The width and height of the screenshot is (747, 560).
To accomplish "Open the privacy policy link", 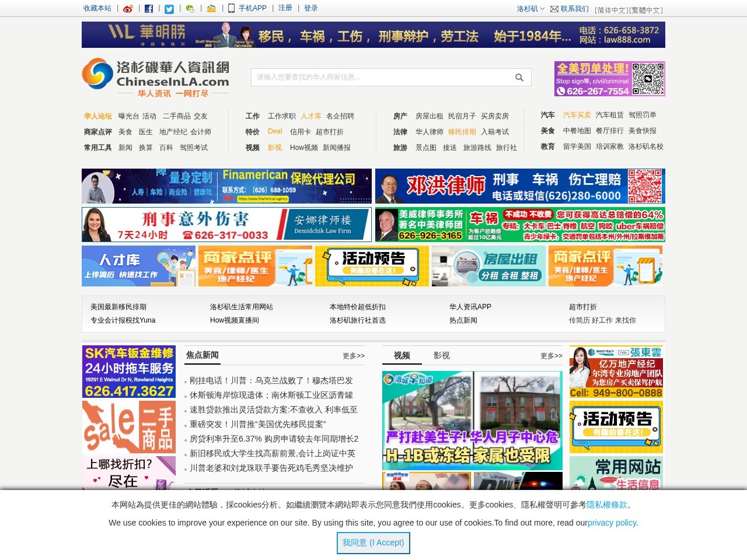I will pyautogui.click(x=612, y=523).
